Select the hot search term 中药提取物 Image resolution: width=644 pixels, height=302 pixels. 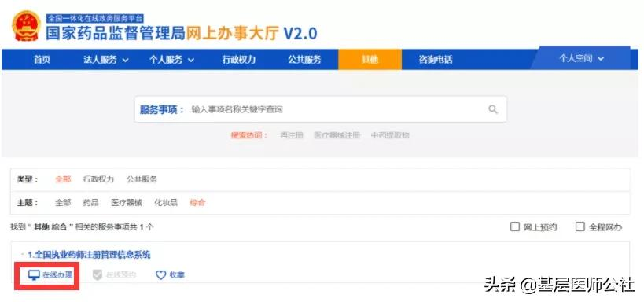click(390, 135)
